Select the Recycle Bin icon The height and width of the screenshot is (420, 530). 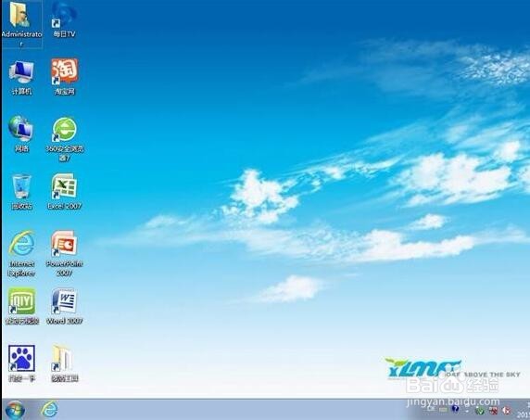coord(21,192)
